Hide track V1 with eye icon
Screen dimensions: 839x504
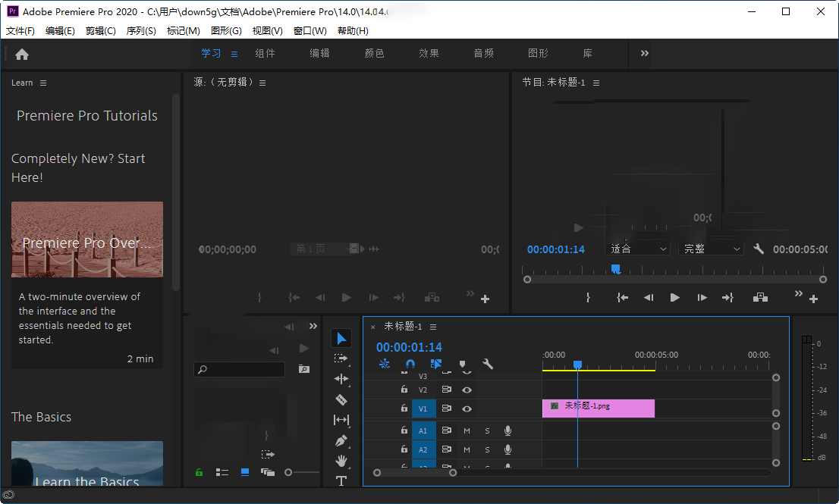click(467, 409)
